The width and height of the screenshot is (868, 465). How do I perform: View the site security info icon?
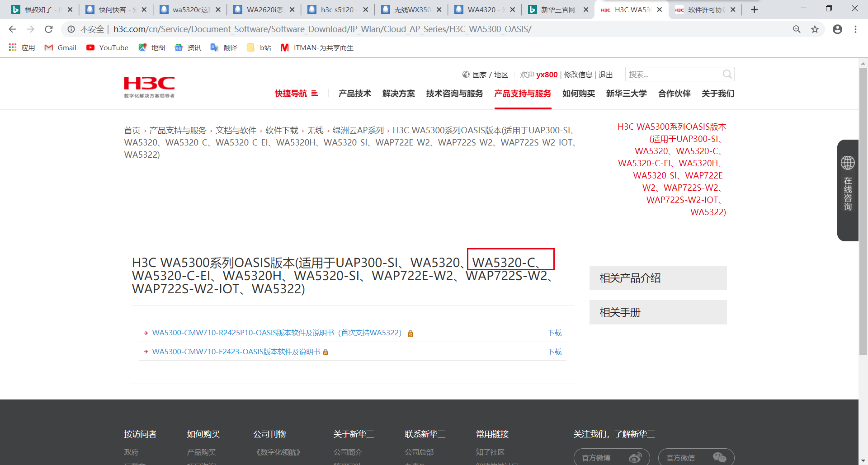click(71, 29)
